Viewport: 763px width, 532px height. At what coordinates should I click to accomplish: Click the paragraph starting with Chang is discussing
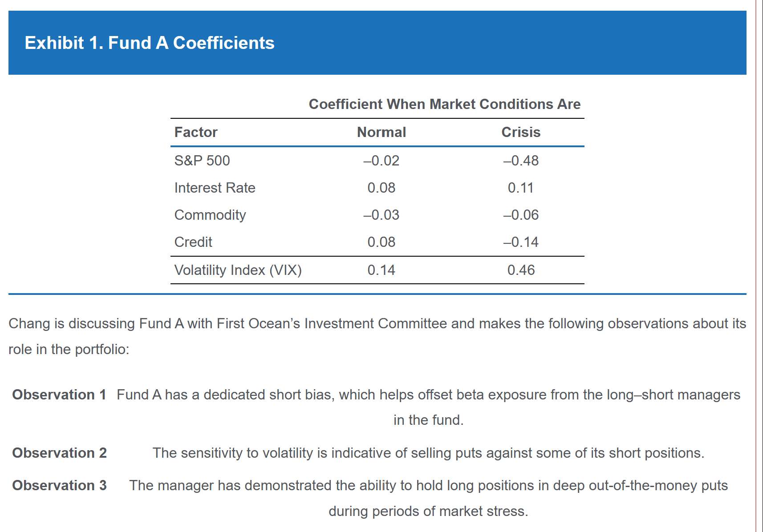[x=377, y=336]
